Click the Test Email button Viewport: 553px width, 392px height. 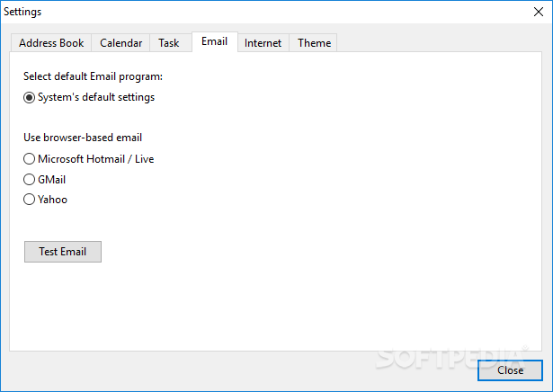tap(63, 252)
